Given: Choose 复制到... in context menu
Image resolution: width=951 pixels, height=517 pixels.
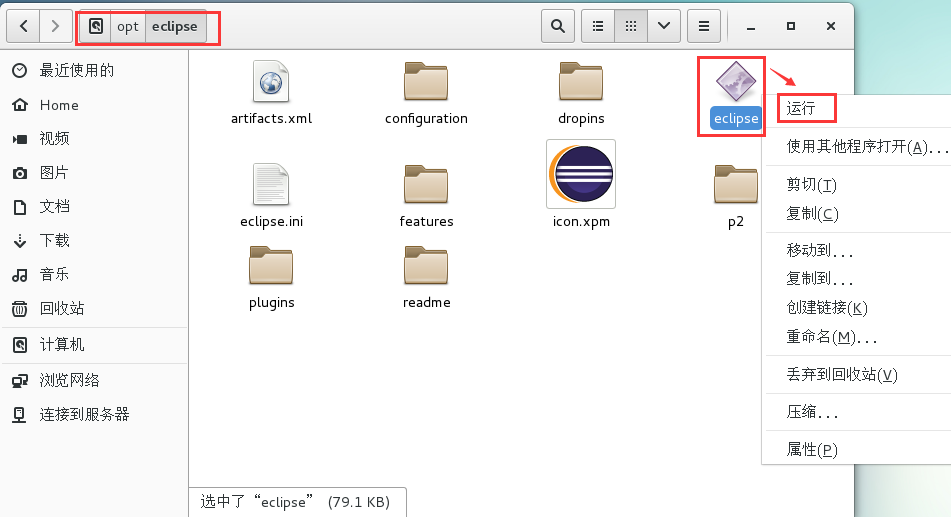Looking at the screenshot, I should click(856, 279).
